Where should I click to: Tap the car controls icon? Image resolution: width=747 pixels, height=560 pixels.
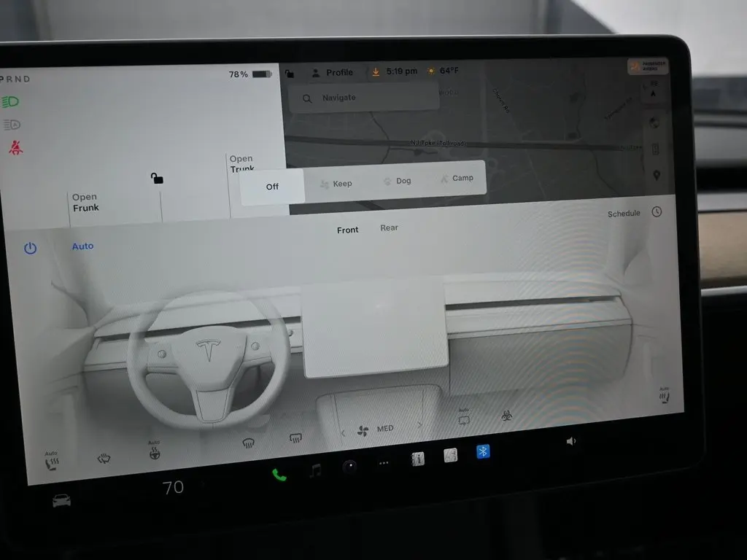[x=61, y=501]
